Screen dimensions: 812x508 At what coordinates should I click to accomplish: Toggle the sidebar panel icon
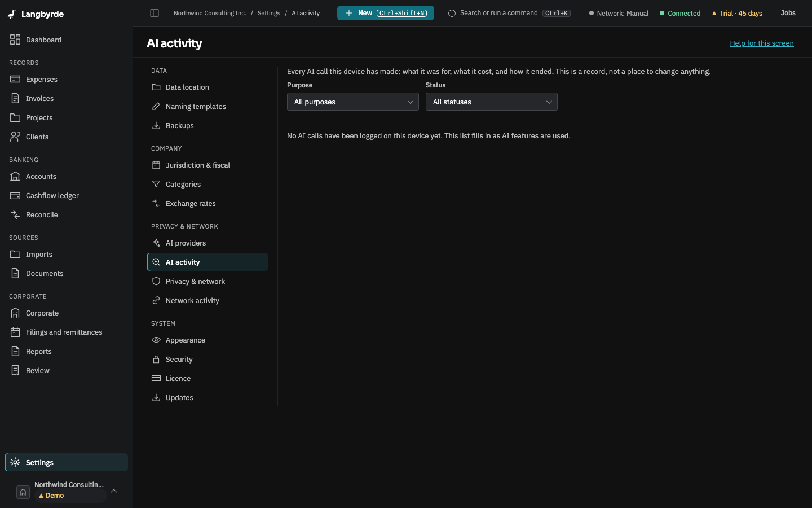[155, 13]
